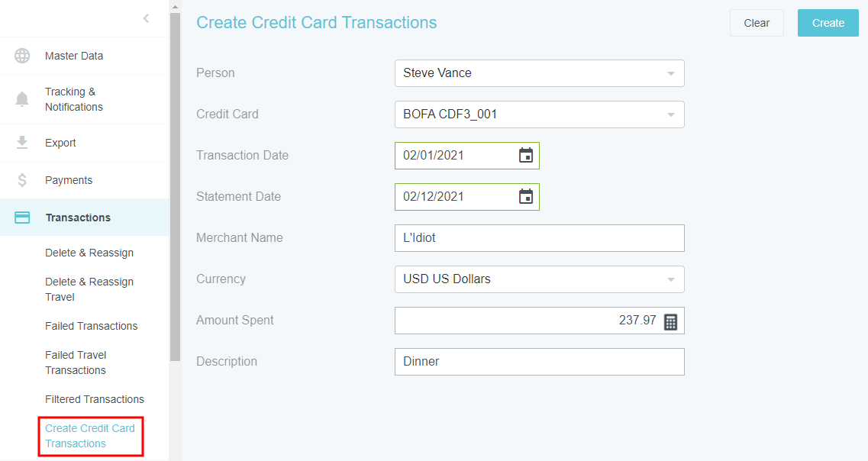Click the Merchant Name text field
The image size is (868, 461).
(539, 238)
